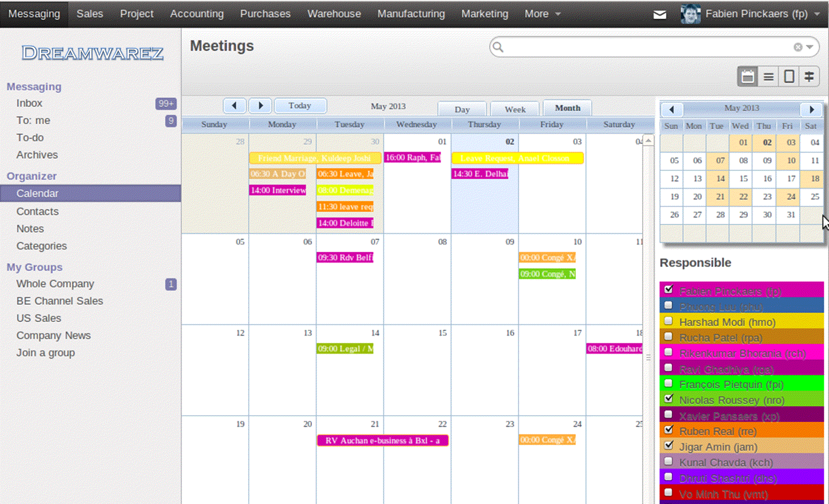Click Dhruti Shastri purple color row

[x=742, y=477]
